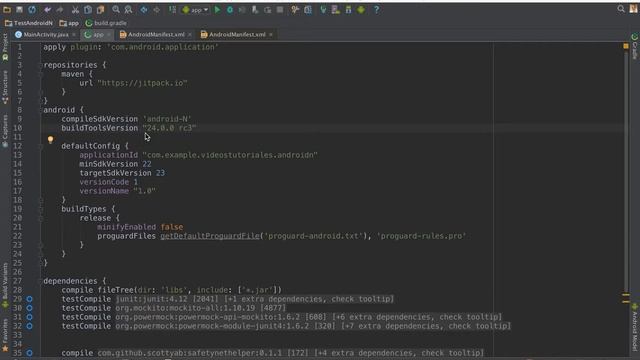Open Find with the magnifier icon
The height and width of the screenshot is (360, 640).
116,9
